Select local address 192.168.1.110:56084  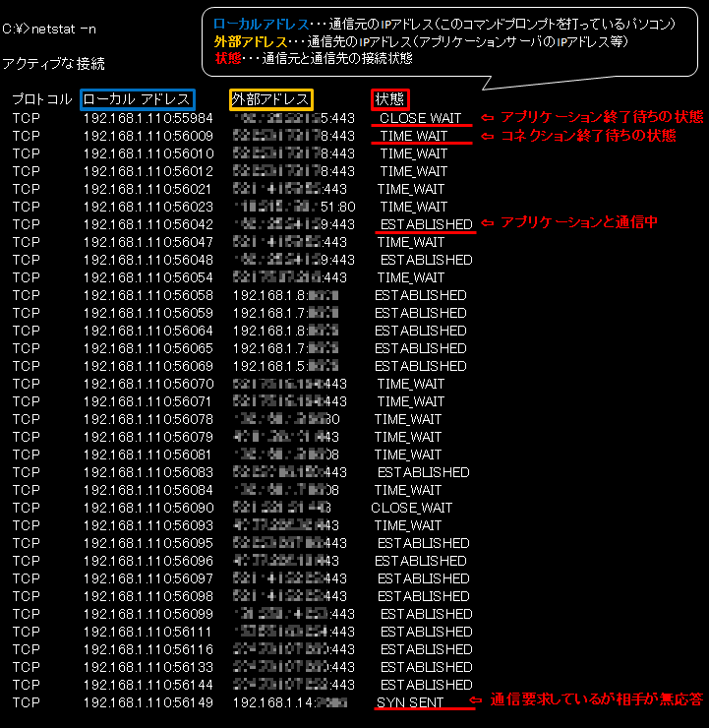(x=148, y=490)
